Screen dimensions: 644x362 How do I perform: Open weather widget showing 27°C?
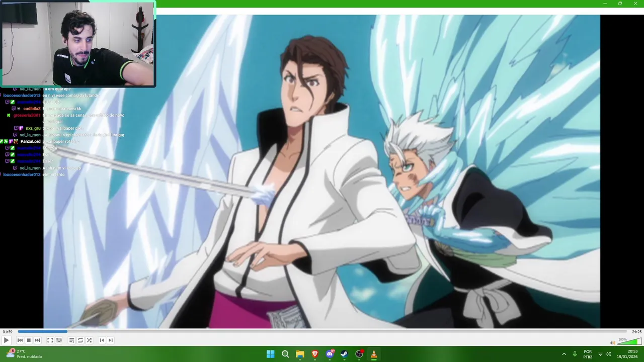coord(24,354)
